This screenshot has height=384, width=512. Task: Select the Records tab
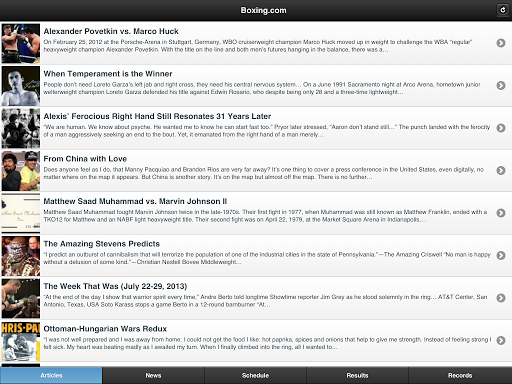click(x=460, y=375)
